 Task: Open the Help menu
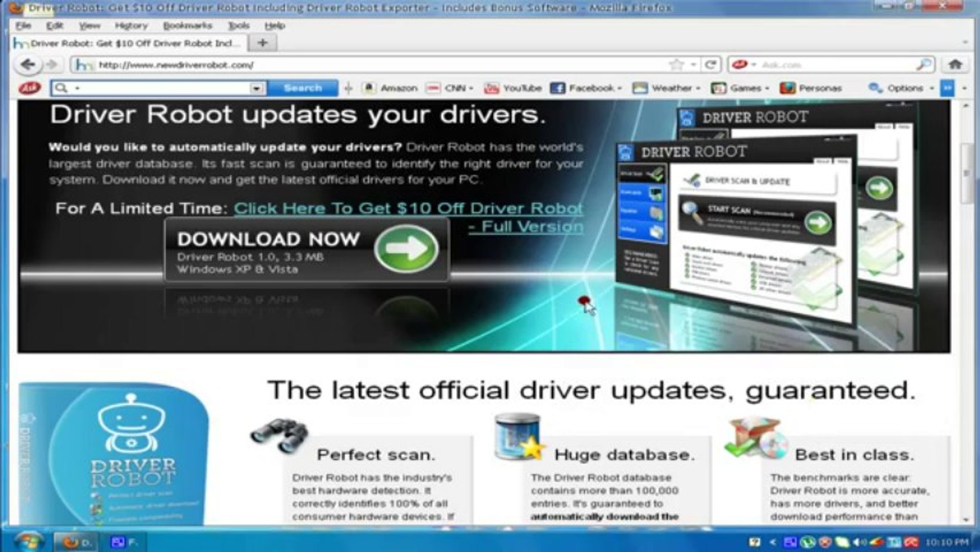274,25
